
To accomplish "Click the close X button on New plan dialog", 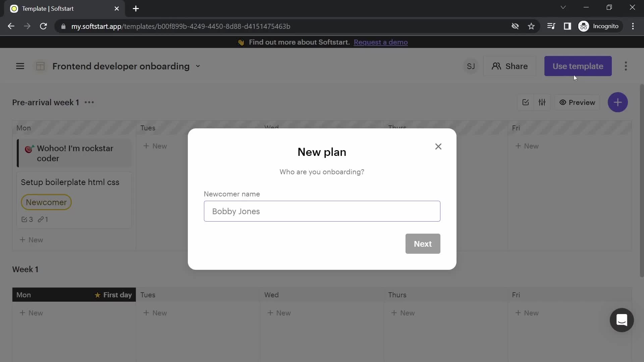I will (x=438, y=146).
